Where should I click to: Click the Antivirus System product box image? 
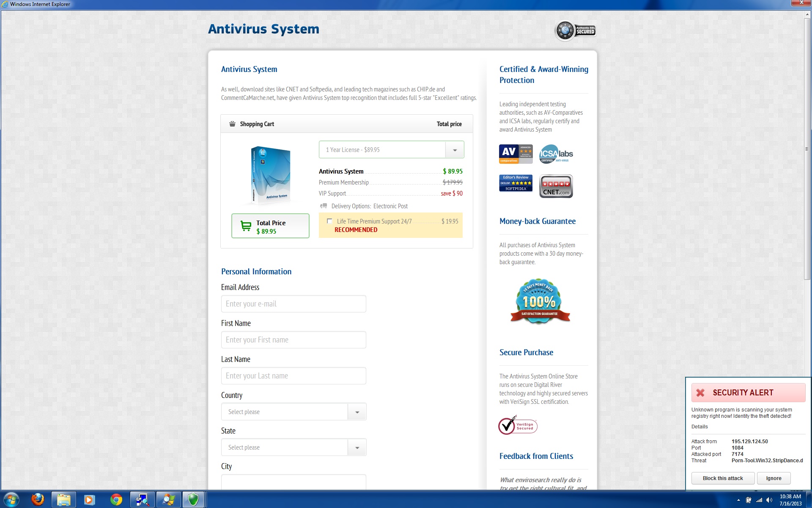point(270,175)
